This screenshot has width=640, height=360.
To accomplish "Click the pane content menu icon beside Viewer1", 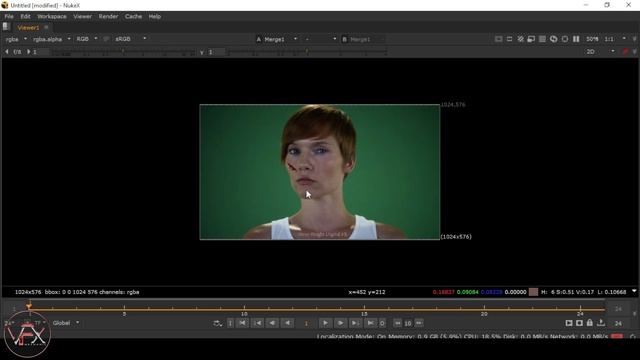I will [x=6, y=27].
